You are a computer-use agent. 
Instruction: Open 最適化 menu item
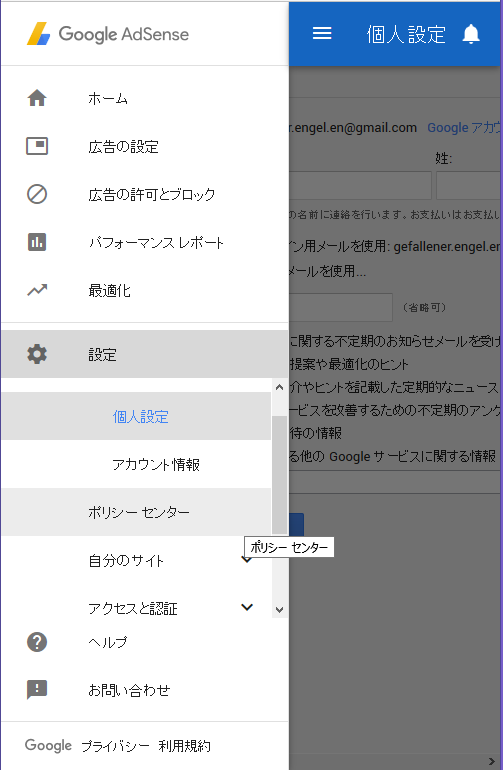tap(145, 290)
